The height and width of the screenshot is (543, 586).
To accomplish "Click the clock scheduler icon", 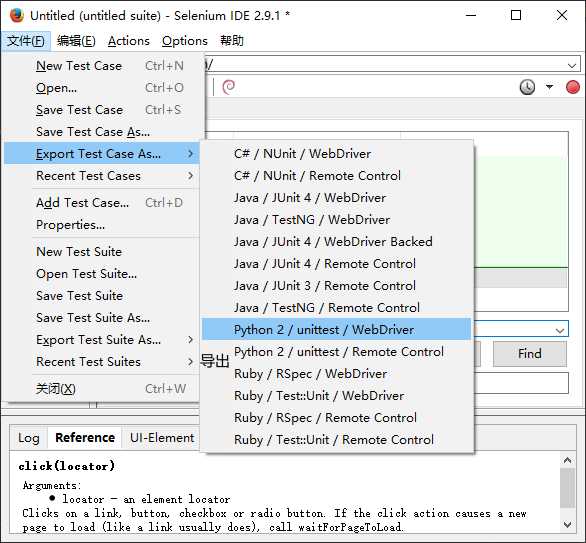I will click(x=527, y=87).
